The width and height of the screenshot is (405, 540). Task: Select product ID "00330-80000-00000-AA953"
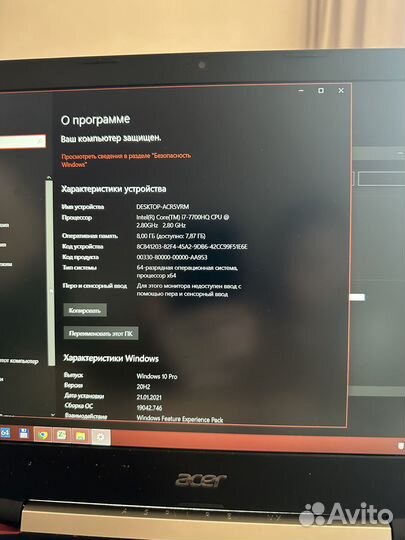tap(172, 257)
